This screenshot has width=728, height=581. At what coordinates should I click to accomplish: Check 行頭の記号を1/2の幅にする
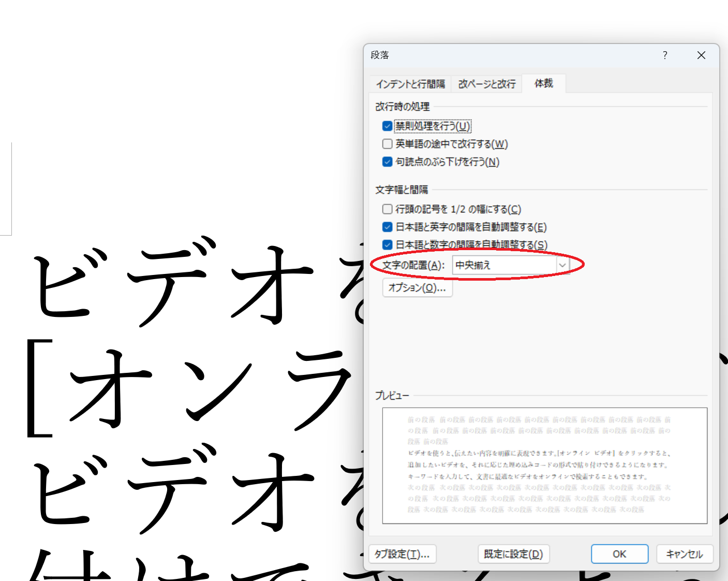click(x=387, y=209)
